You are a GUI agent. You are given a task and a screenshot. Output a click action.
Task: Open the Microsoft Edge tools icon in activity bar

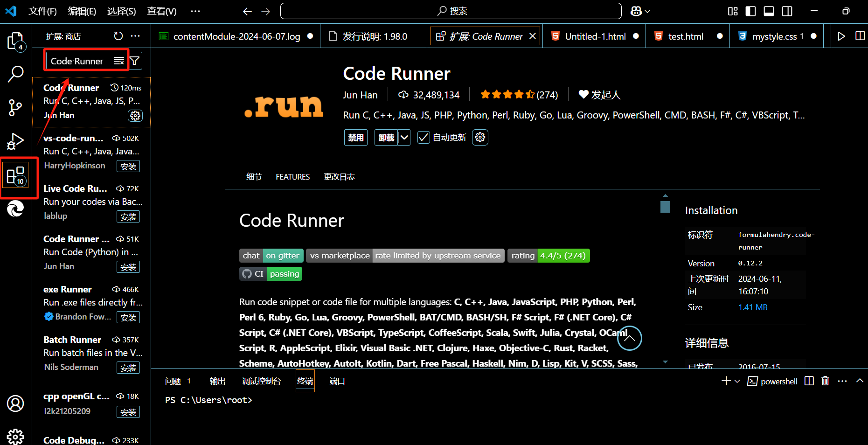[x=15, y=209]
